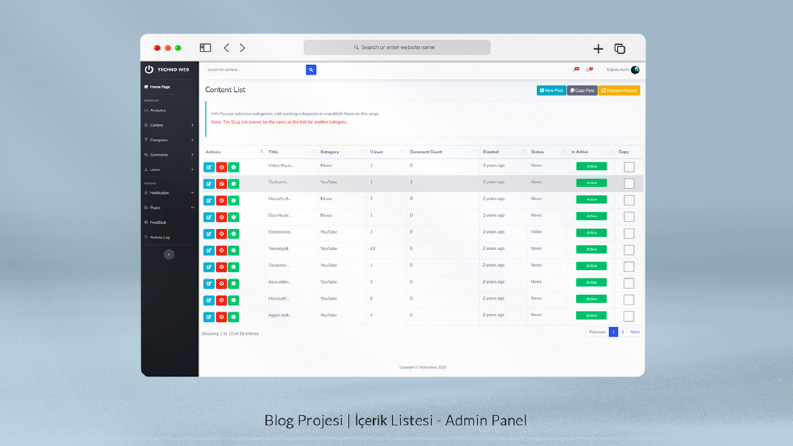Viewport: 793px width, 446px height.
Task: Click green info icon of Tasarımcı row
Action: pos(234,267)
